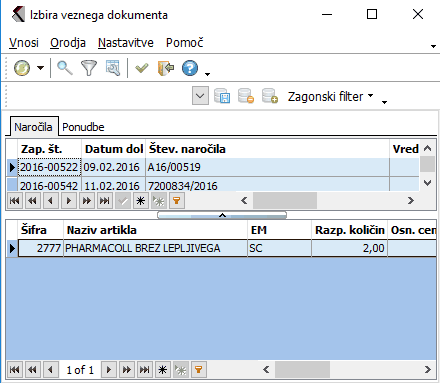Open the advanced search grid icon

[x=113, y=68]
